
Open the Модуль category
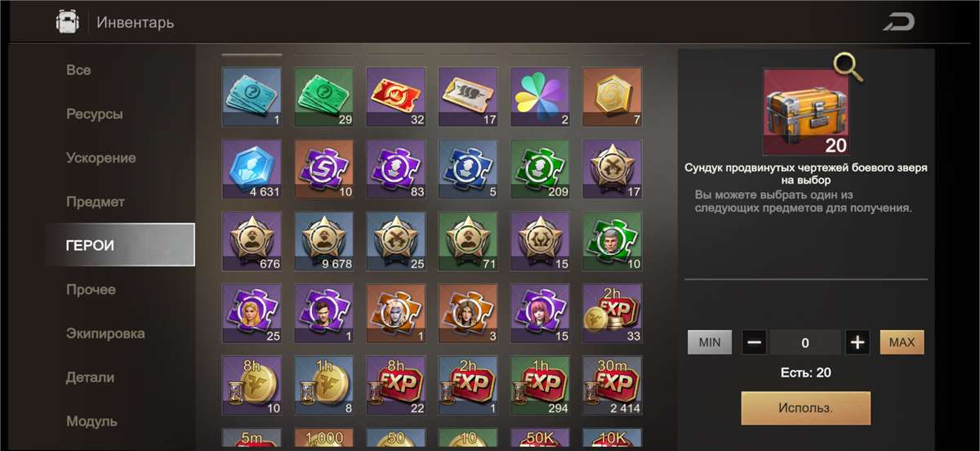pyautogui.click(x=91, y=422)
